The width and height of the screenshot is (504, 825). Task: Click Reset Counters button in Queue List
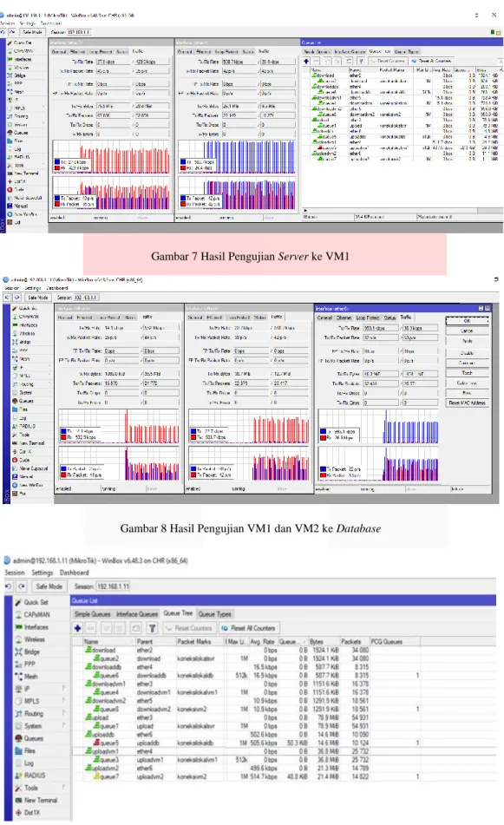188,628
